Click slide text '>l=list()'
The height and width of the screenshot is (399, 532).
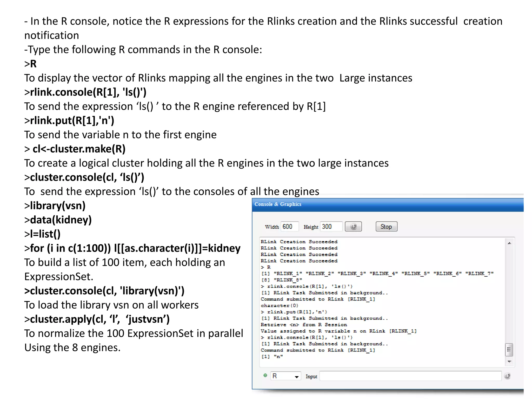pyautogui.click(x=42, y=234)
